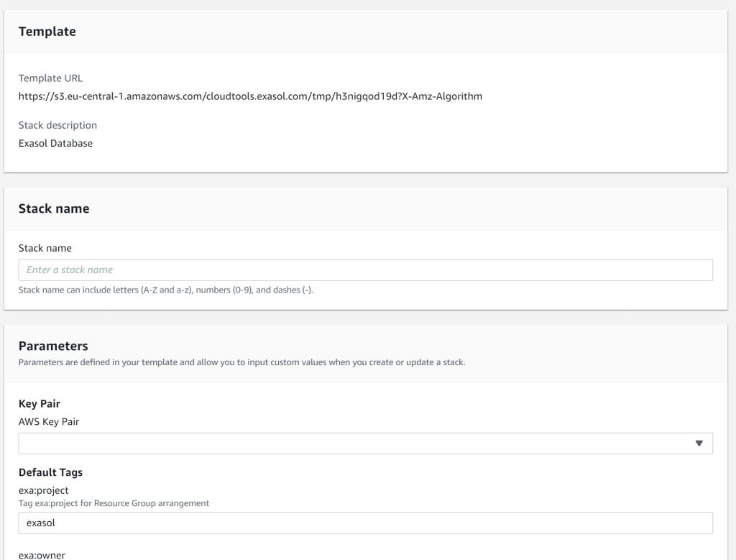The image size is (736, 560).
Task: Click the Exasol Database description text
Action: tap(55, 143)
